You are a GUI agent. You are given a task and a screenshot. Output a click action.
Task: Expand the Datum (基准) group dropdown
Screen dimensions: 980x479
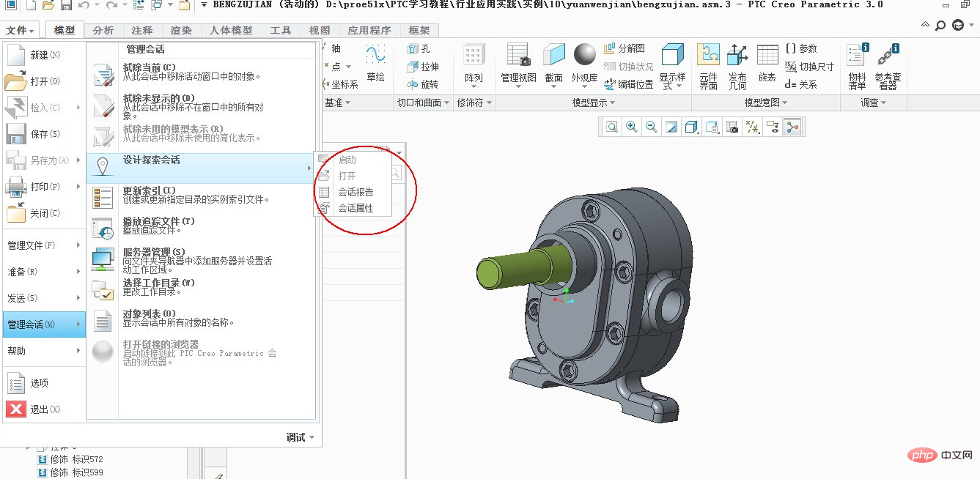[x=338, y=103]
